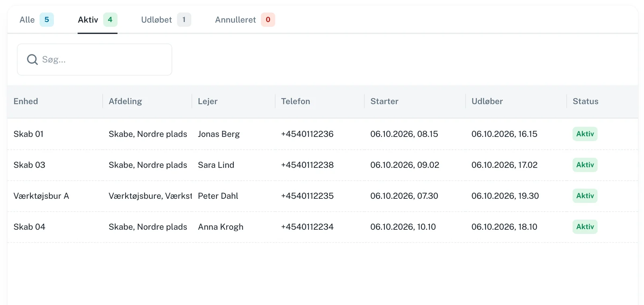Click the Aktiv badge for Jonas Berg
Image resolution: width=644 pixels, height=305 pixels.
pyautogui.click(x=585, y=134)
